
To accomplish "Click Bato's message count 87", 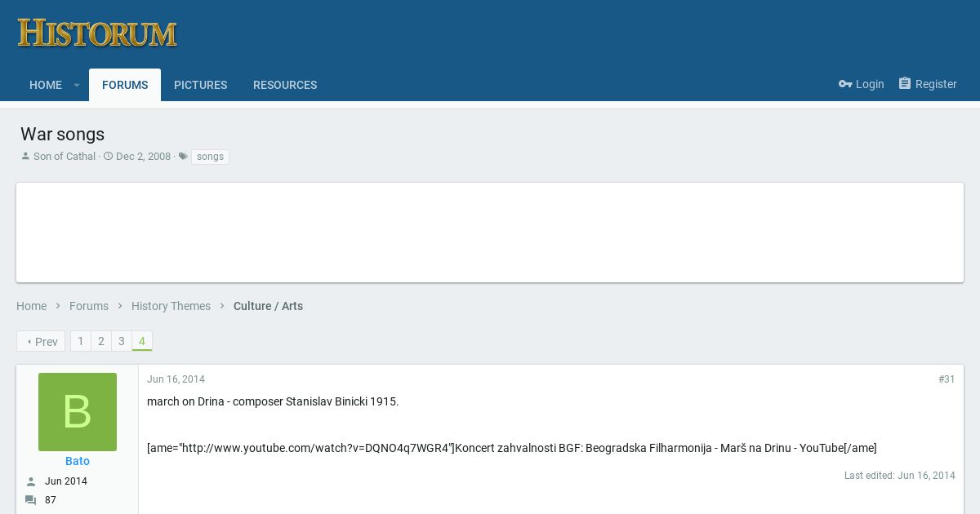I will (51, 500).
